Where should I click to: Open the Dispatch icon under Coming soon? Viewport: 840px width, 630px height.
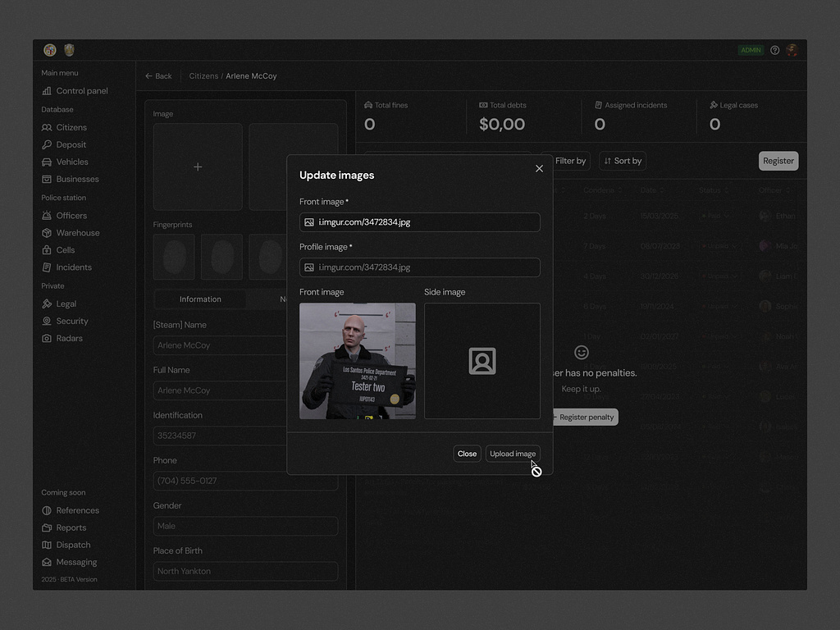[48, 545]
